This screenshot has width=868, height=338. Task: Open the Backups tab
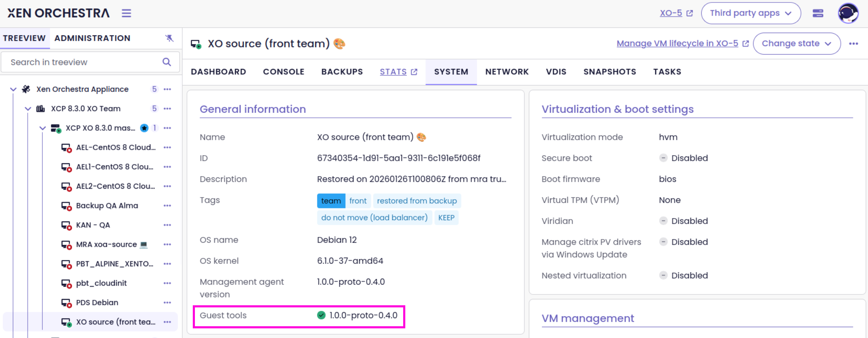pyautogui.click(x=342, y=72)
